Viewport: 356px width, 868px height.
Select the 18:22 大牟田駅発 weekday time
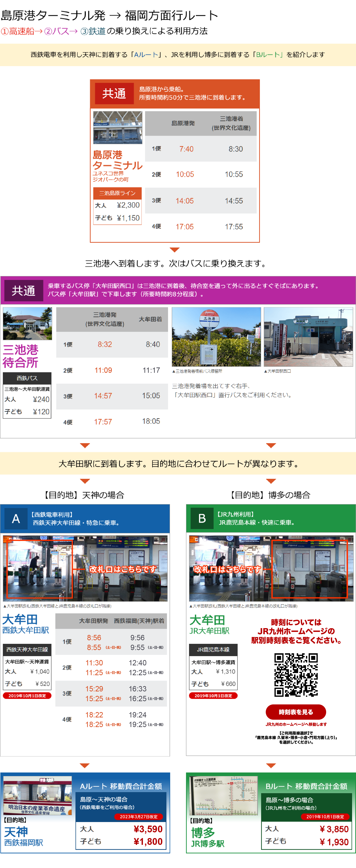click(94, 715)
